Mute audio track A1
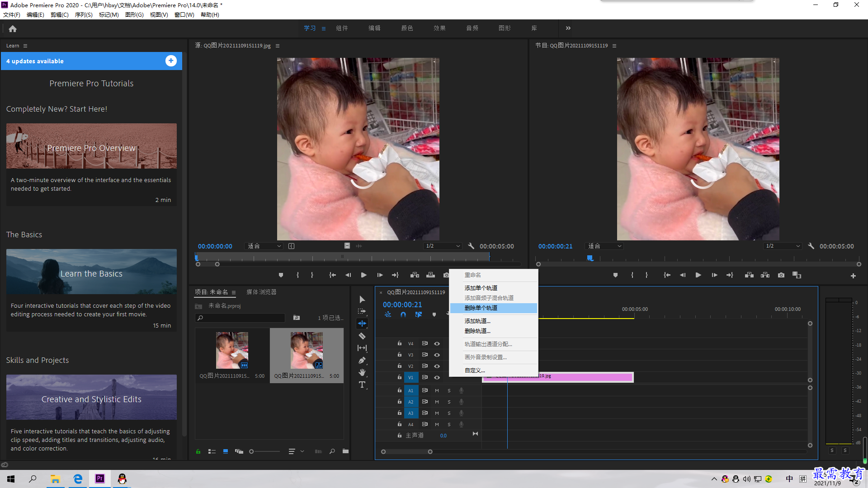Screen dimensions: 868x488 [x=437, y=390]
